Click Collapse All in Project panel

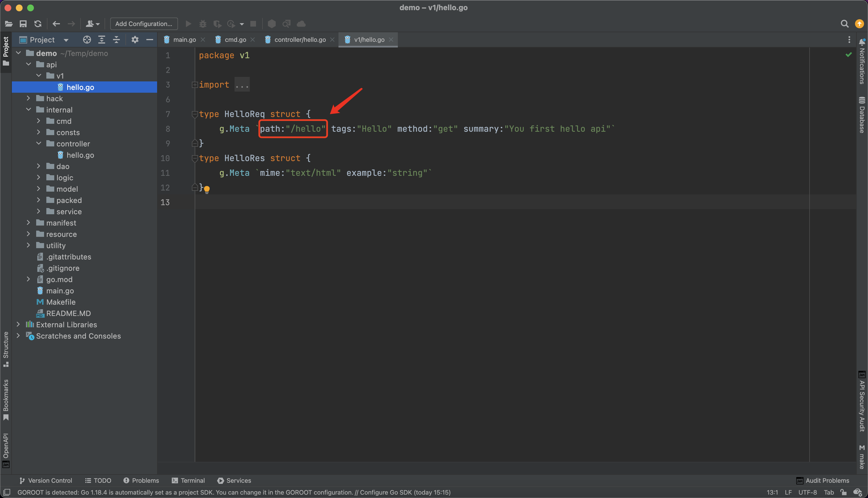[x=116, y=40]
